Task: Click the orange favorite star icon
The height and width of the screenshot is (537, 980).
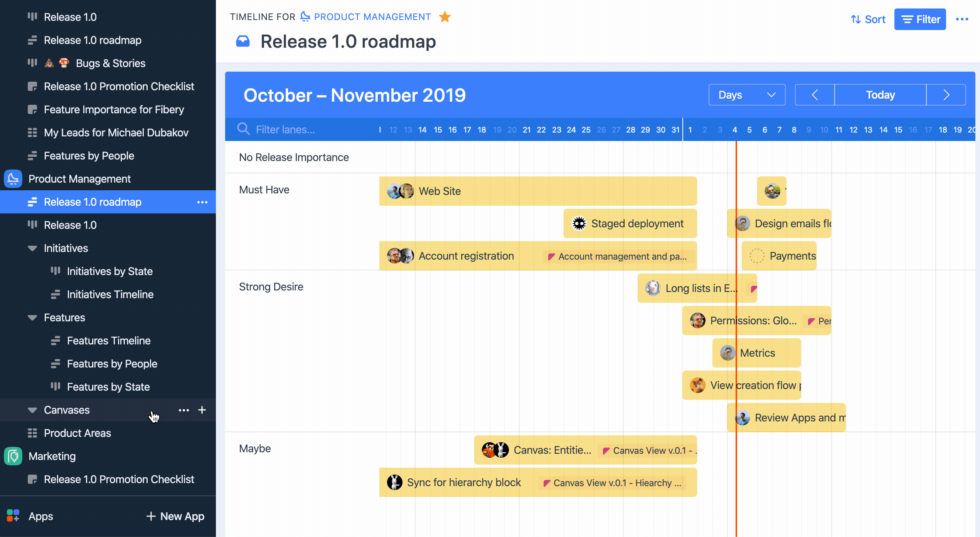Action: tap(445, 17)
